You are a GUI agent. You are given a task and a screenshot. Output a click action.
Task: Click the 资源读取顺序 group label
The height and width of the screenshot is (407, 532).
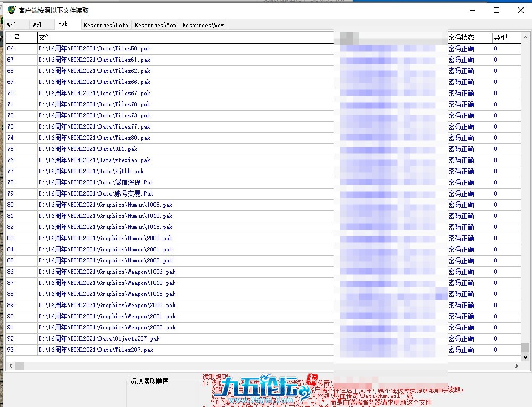click(x=149, y=381)
